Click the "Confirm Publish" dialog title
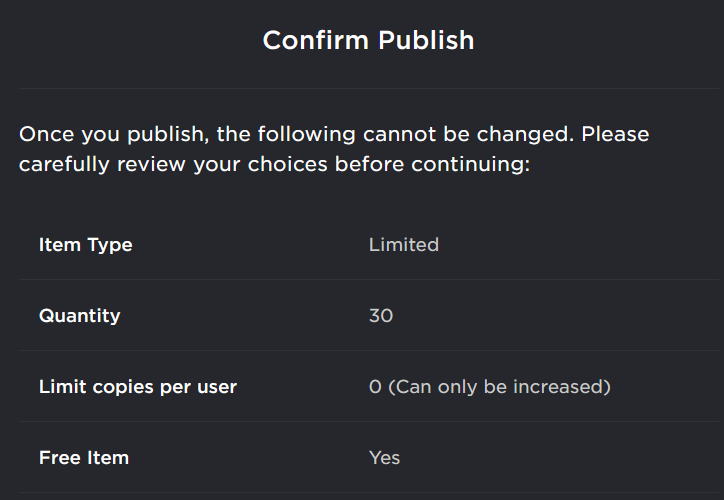This screenshot has width=724, height=500. tap(368, 41)
